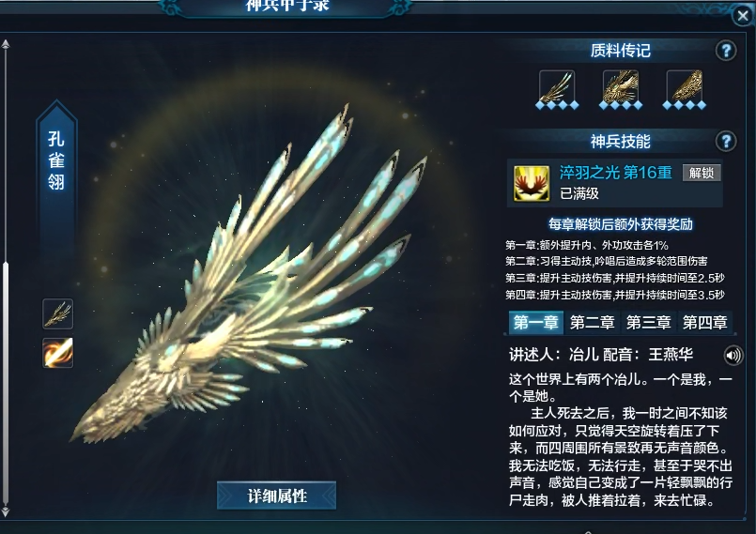Select the peacock weapon thumbnail on left
756x534 pixels.
pyautogui.click(x=58, y=313)
